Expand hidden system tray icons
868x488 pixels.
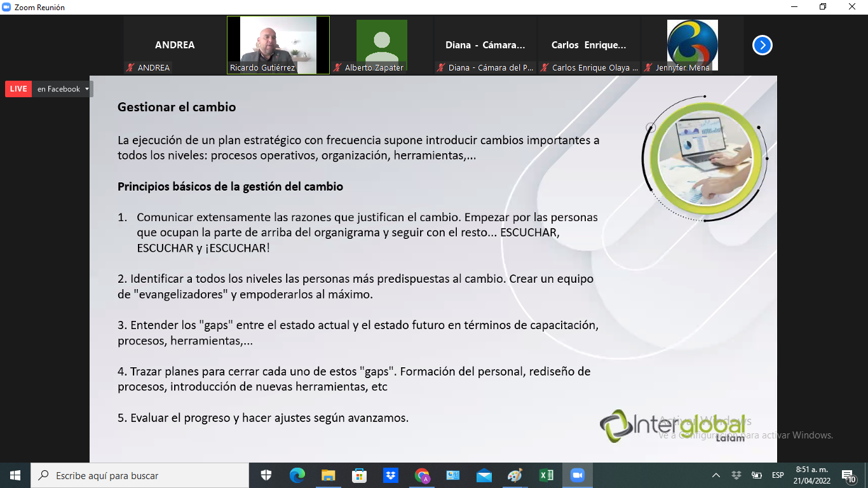click(x=716, y=475)
